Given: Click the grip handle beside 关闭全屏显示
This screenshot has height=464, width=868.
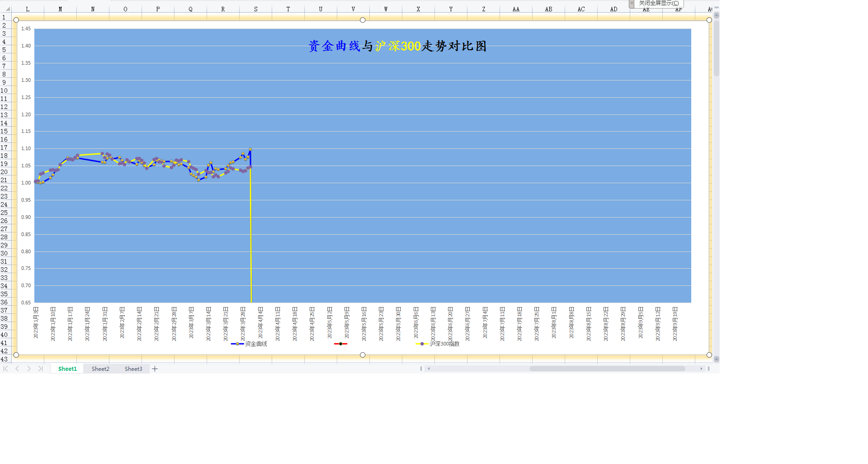Looking at the screenshot, I should (x=632, y=3).
